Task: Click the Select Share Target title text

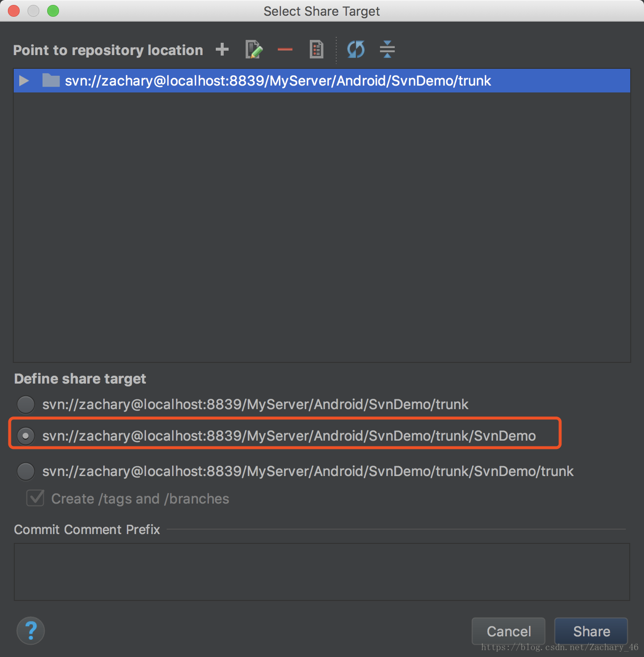Action: tap(322, 11)
